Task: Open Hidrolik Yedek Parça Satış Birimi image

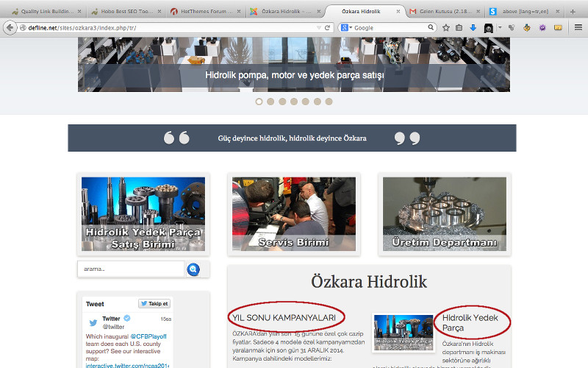Action: coord(143,214)
